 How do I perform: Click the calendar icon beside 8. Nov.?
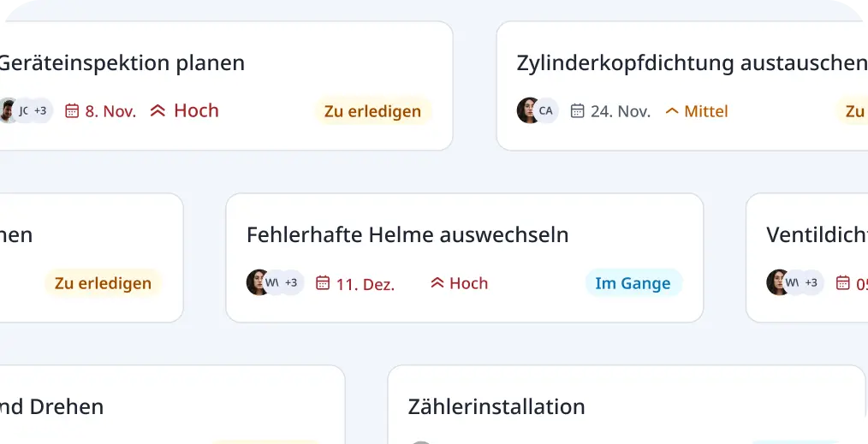(72, 110)
